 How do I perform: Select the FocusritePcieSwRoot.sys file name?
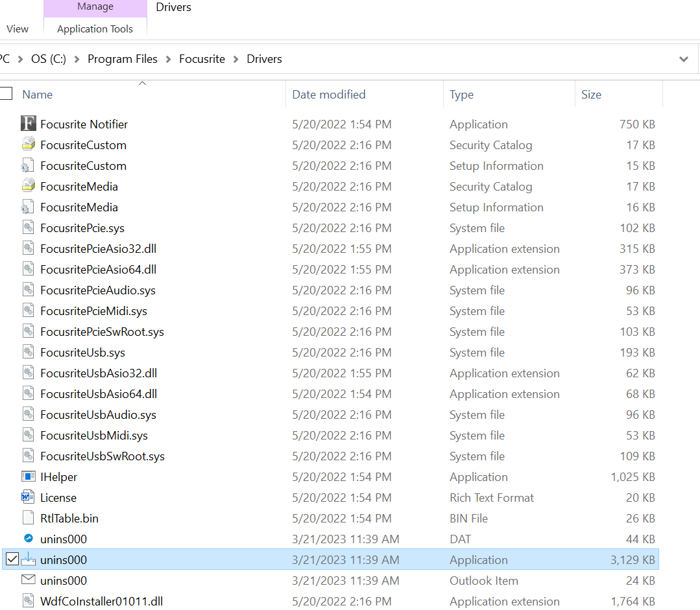click(x=102, y=331)
